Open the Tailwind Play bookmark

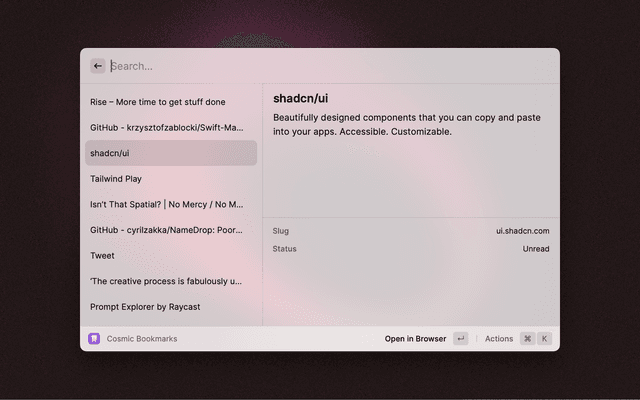click(116, 179)
